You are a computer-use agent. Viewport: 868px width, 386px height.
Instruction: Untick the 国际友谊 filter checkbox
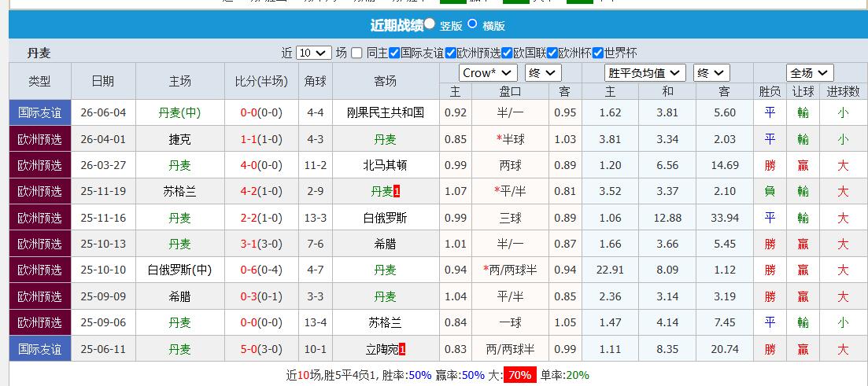coord(394,53)
